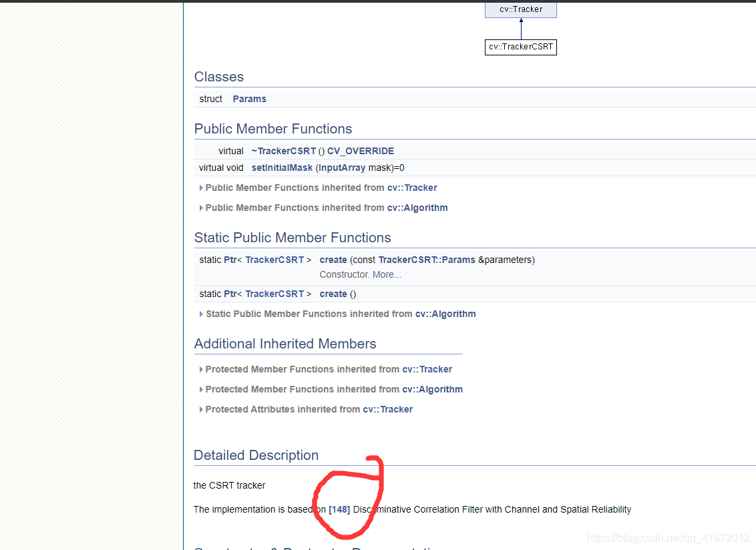Viewport: 756px width, 550px height.
Task: Click the Static Public Member Functions heading
Action: pyautogui.click(x=293, y=238)
